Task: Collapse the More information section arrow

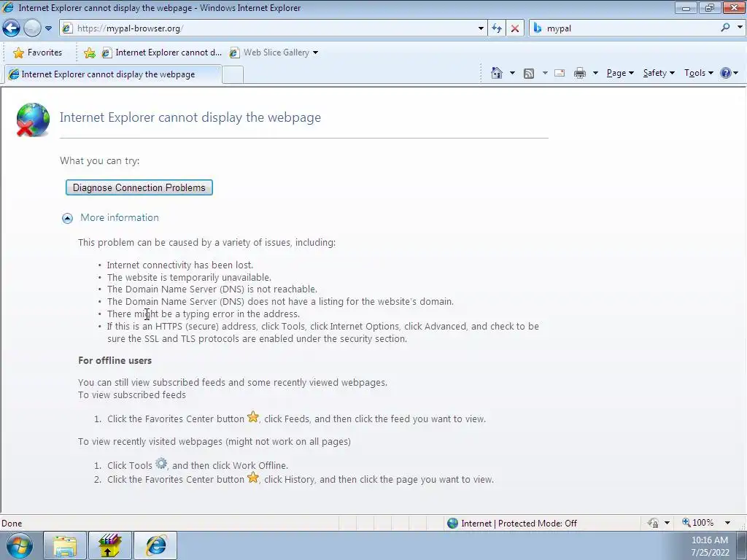Action: tap(68, 218)
